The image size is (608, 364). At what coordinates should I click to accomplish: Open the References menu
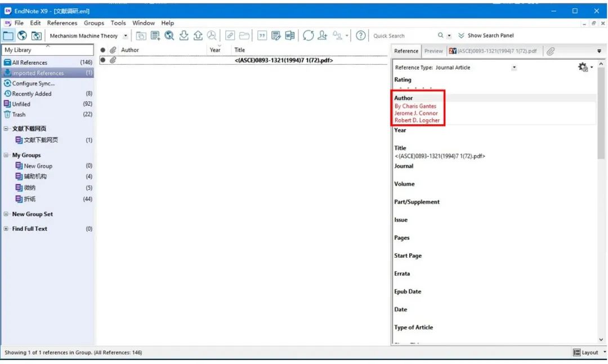[x=62, y=23]
